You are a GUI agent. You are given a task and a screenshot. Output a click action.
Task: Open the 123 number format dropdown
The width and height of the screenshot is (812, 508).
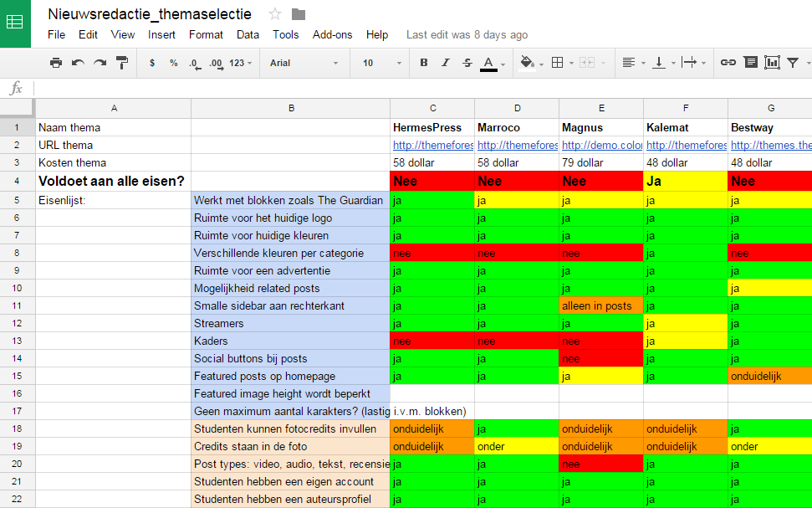point(240,63)
